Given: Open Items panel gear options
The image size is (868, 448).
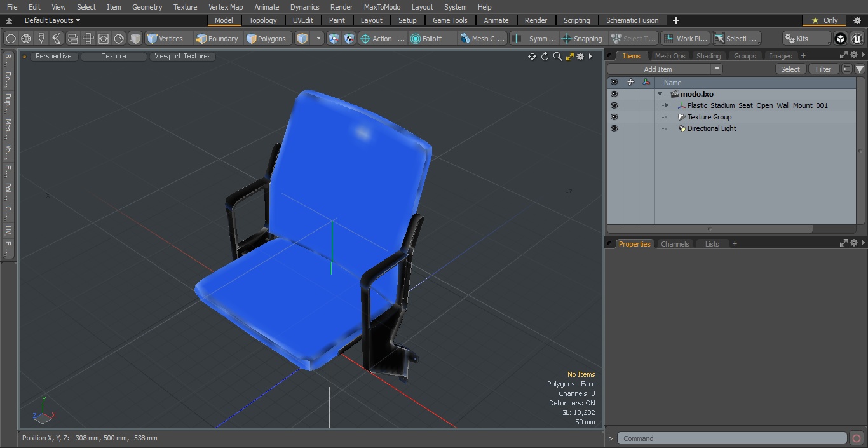Looking at the screenshot, I should 854,55.
